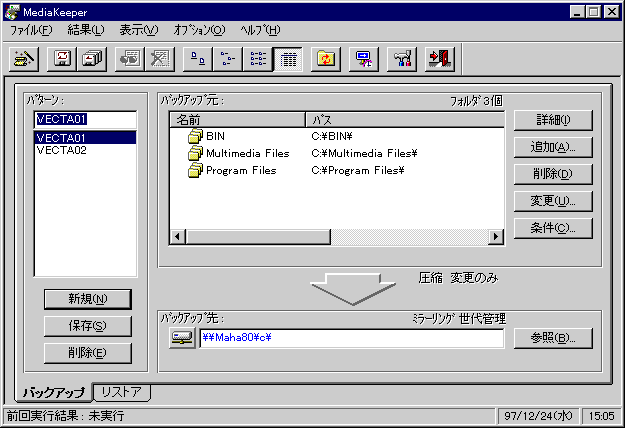
Task: Click the BIN folder icon
Action: coord(195,136)
